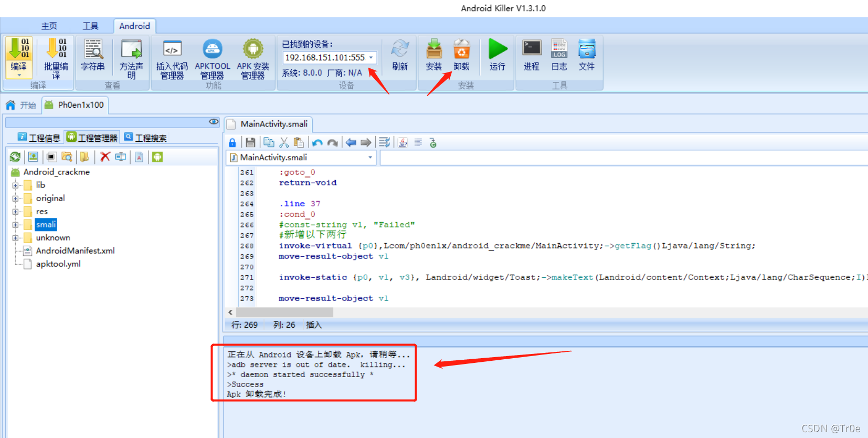Switch to the 开始 start tab
The image size is (868, 438).
22,105
